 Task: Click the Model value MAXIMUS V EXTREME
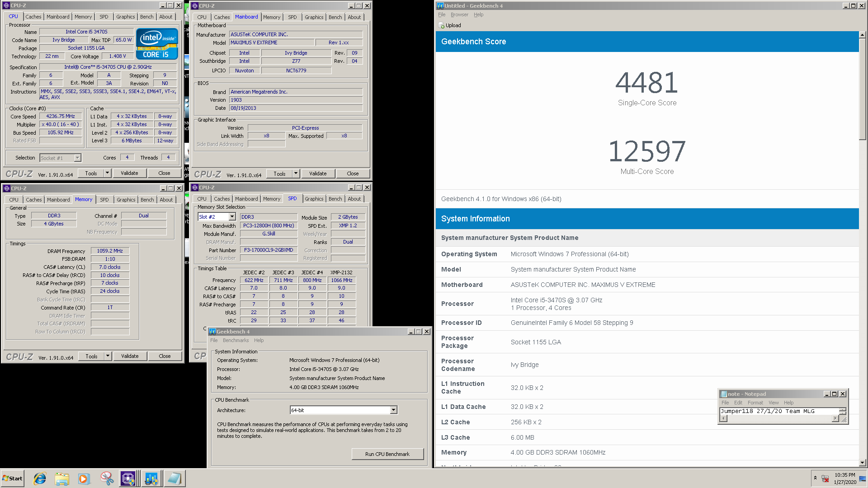(x=272, y=42)
